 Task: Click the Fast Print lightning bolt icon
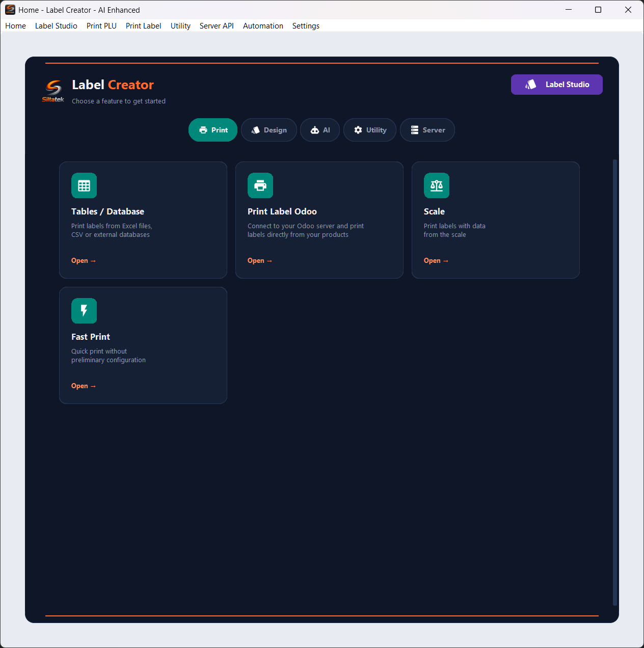coord(84,311)
